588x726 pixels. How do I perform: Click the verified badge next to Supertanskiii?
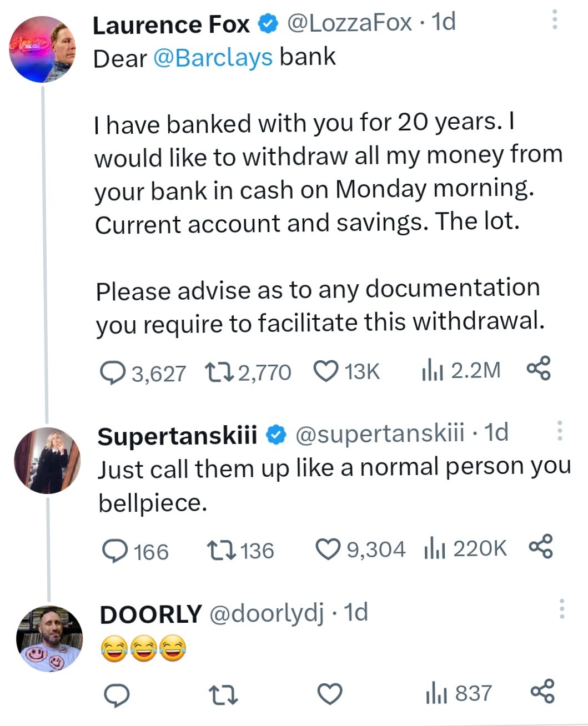pyautogui.click(x=276, y=433)
